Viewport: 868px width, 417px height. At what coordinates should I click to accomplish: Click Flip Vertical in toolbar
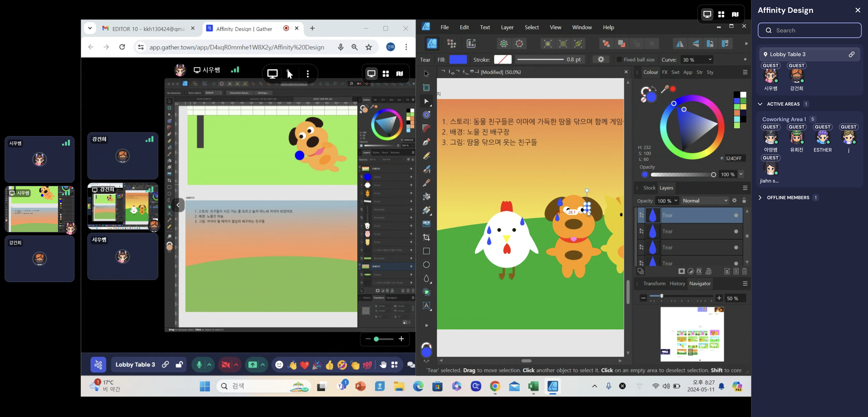(x=695, y=43)
